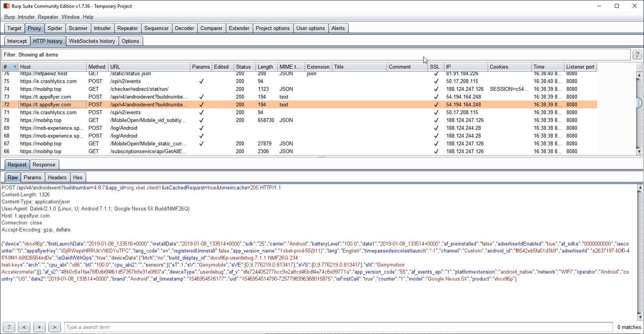Sort by the Host column header
The image size is (644, 334).
[x=52, y=67]
